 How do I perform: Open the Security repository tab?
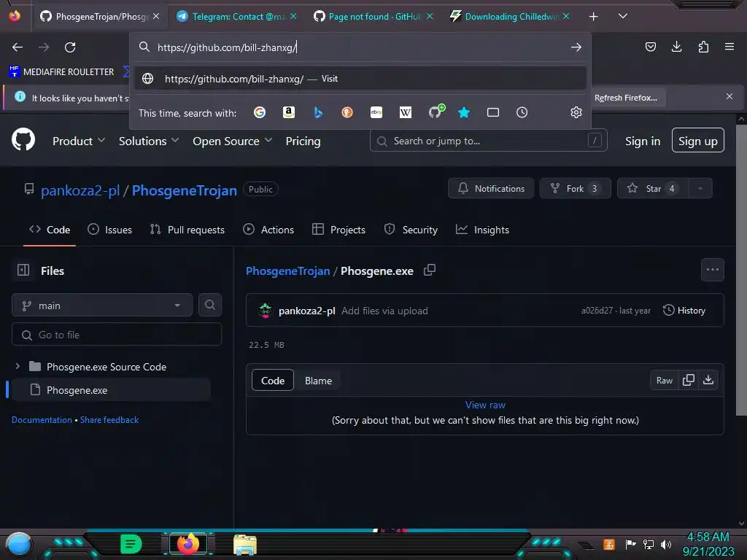coord(411,230)
